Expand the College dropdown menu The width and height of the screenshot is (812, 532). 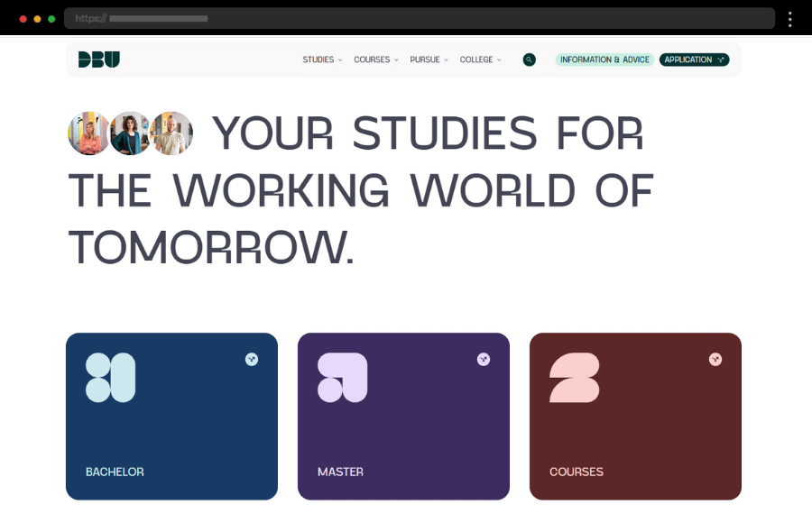[480, 60]
